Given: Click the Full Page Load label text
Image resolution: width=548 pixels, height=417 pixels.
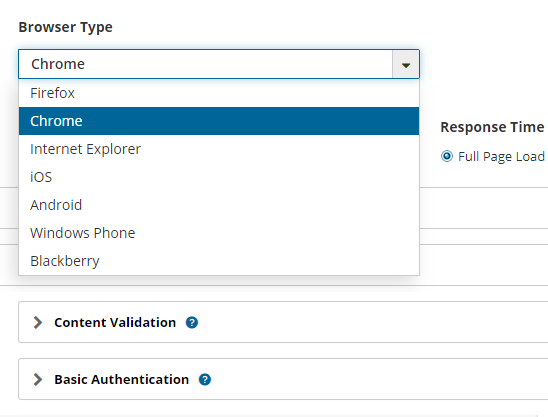Looking at the screenshot, I should pos(501,157).
